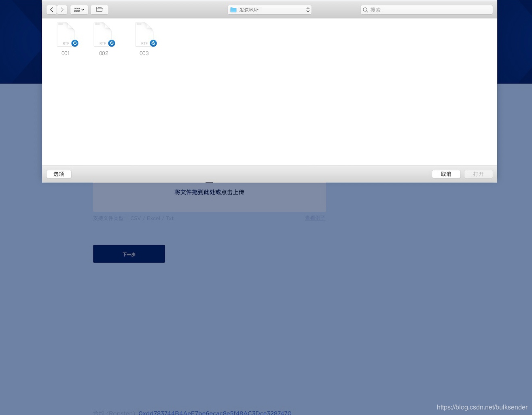Open the Ropsten contract address link
The image size is (532, 415).
[x=215, y=413]
